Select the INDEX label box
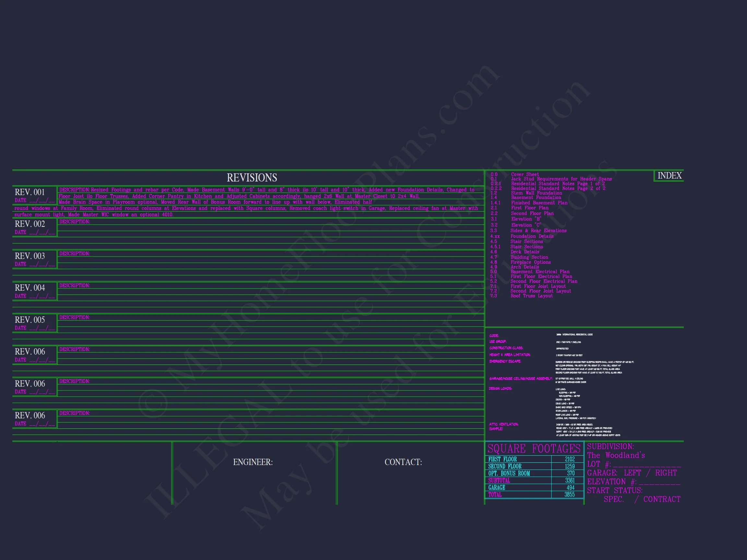This screenshot has height=560, width=747. (x=669, y=176)
